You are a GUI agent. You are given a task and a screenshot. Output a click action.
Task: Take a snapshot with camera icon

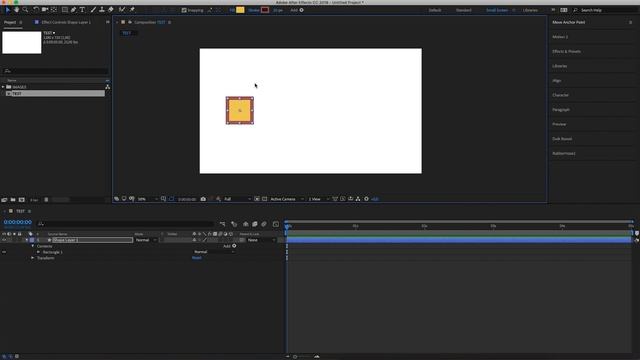tap(203, 199)
